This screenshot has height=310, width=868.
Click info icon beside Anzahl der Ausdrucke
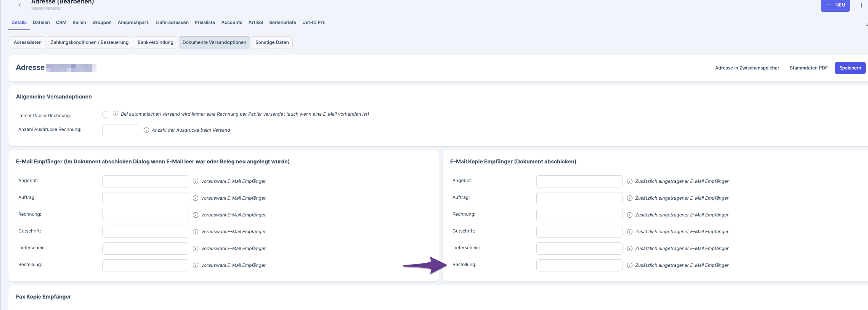(146, 130)
